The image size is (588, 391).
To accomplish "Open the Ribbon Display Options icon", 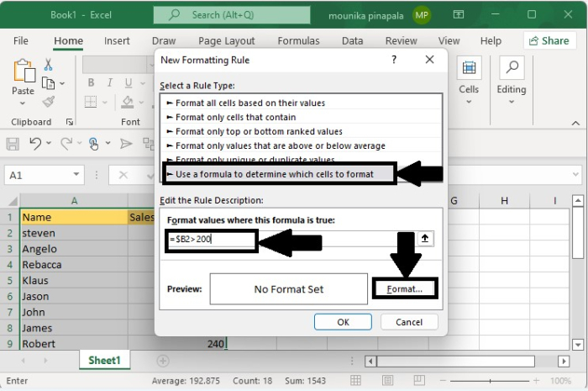I will (459, 14).
